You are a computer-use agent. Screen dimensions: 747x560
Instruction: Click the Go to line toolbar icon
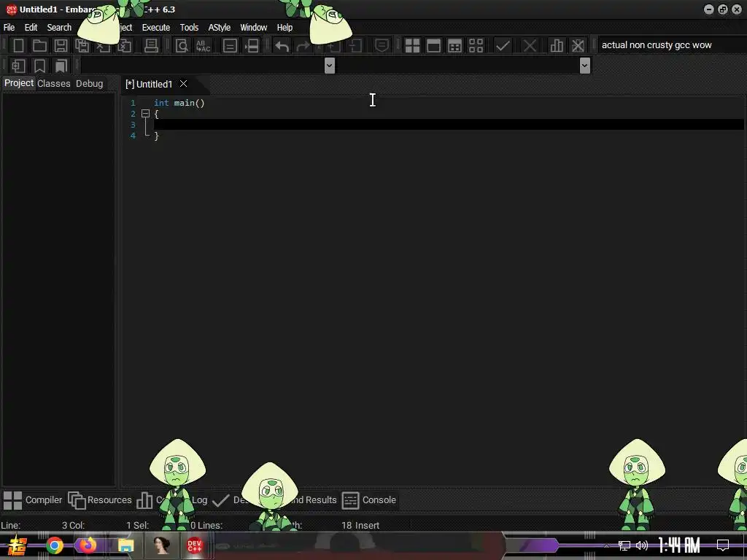pos(252,46)
